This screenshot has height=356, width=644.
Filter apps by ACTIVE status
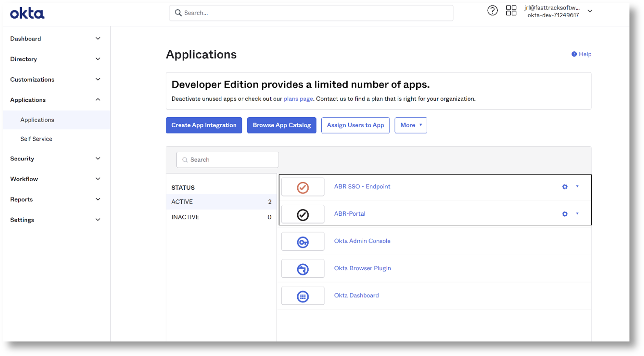coord(221,202)
